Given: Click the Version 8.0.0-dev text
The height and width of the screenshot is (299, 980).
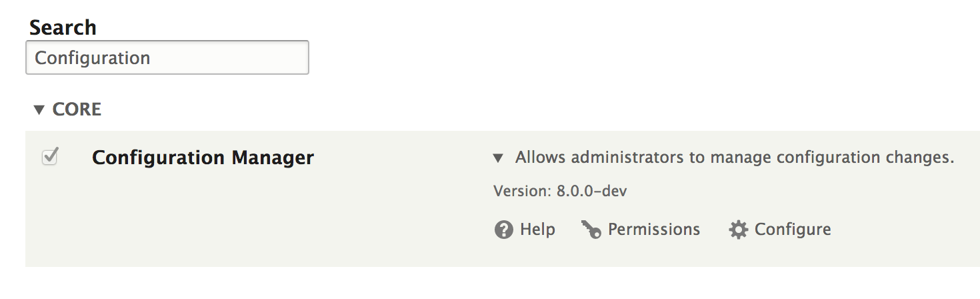Looking at the screenshot, I should 560,192.
